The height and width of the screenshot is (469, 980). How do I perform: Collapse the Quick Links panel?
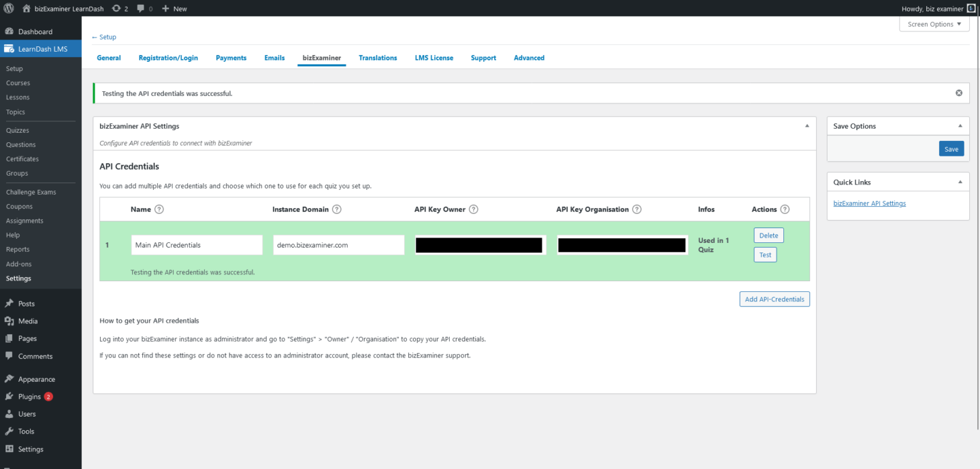pyautogui.click(x=962, y=182)
